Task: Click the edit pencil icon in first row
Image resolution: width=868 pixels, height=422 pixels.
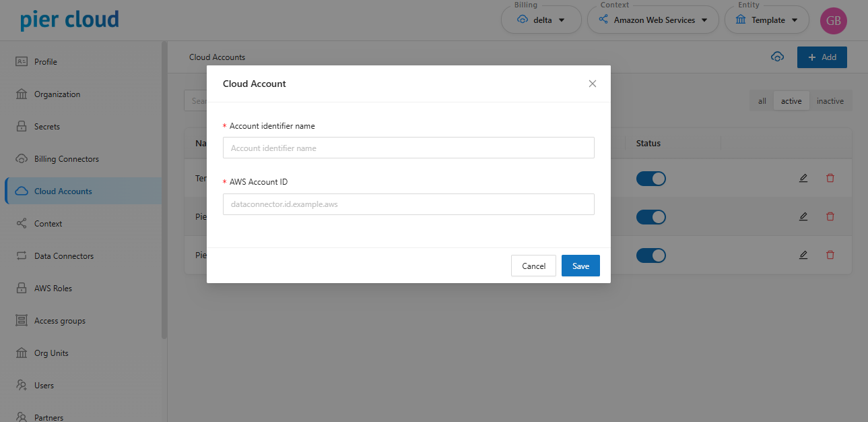Action: (803, 178)
